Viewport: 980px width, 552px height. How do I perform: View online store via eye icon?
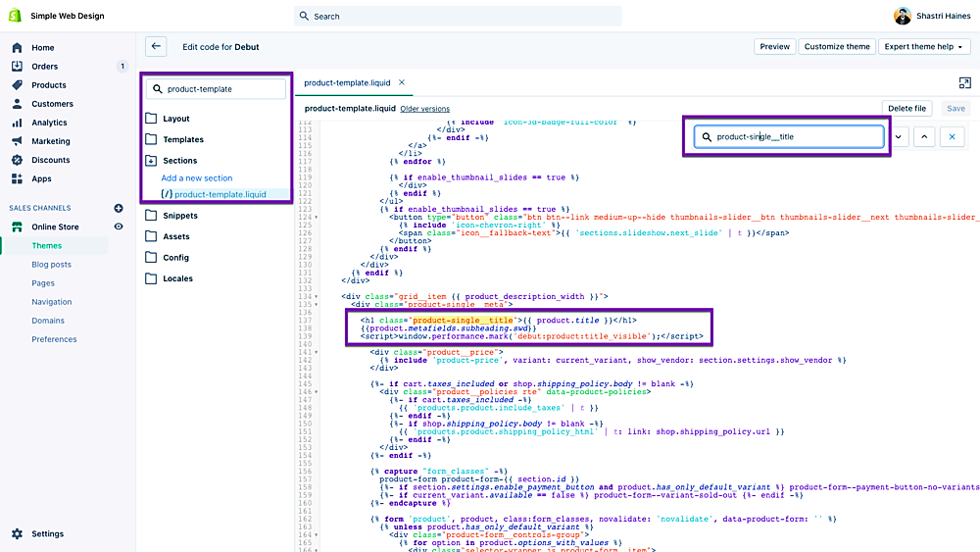tap(119, 226)
